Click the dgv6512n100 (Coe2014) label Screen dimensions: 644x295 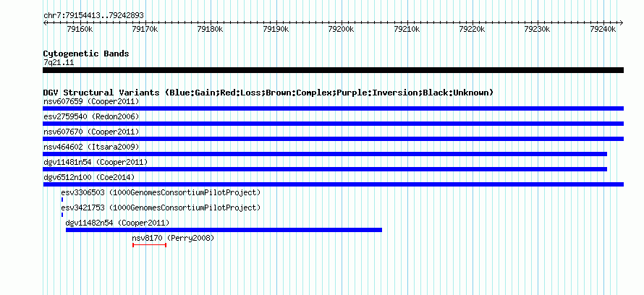(89, 177)
